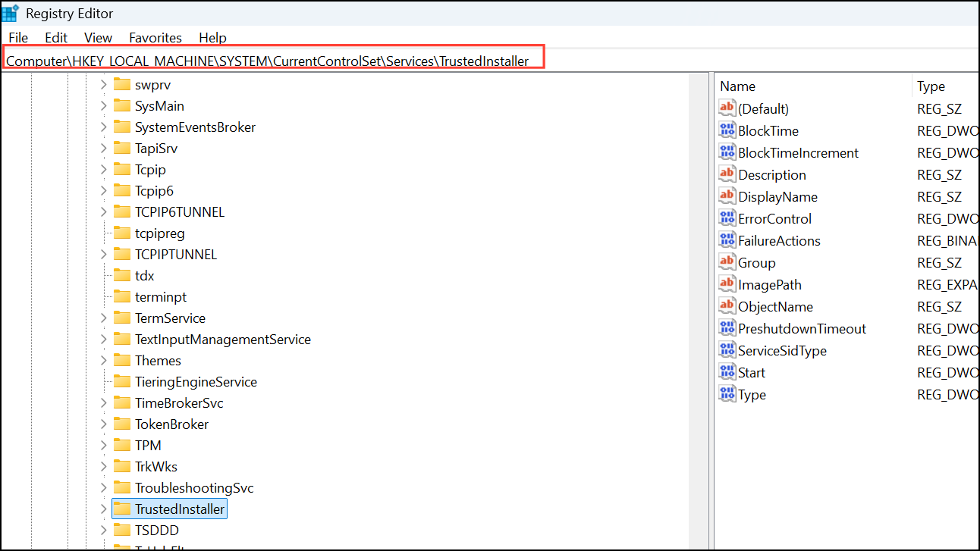This screenshot has height=551, width=980.
Task: Expand the TextInputManagementService key
Action: [x=104, y=340]
